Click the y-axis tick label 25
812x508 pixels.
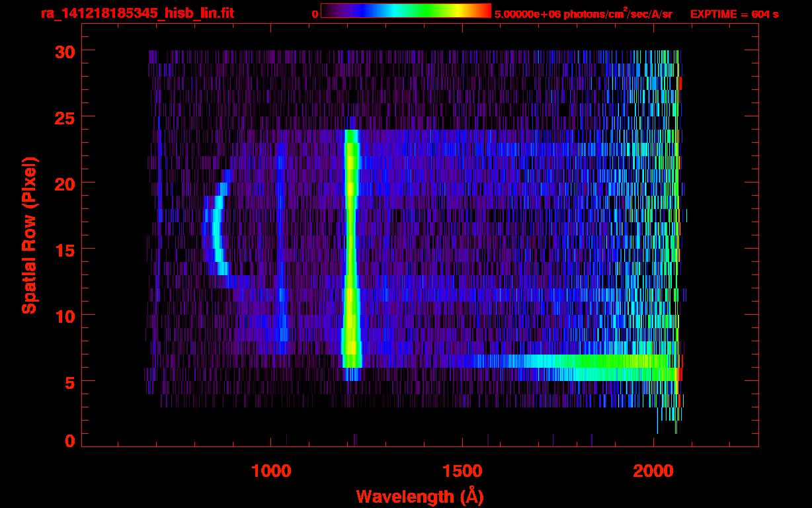(x=66, y=117)
